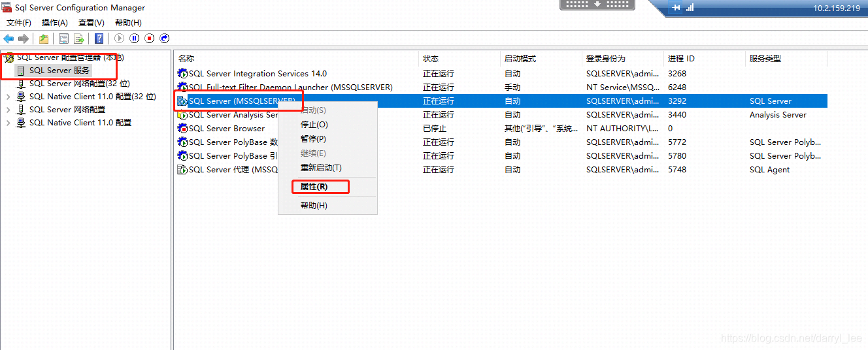Click the Analysis Server service type cell
Screen dimensions: 868x350
(x=778, y=115)
